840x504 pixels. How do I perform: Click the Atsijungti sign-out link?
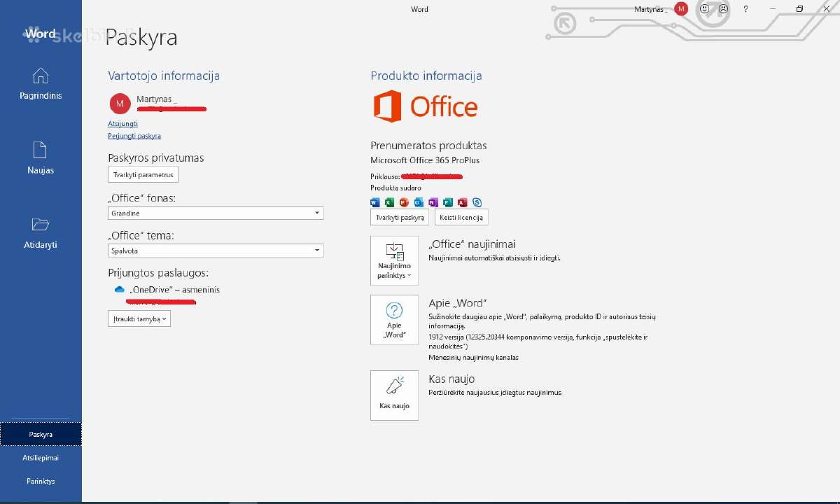click(x=122, y=124)
